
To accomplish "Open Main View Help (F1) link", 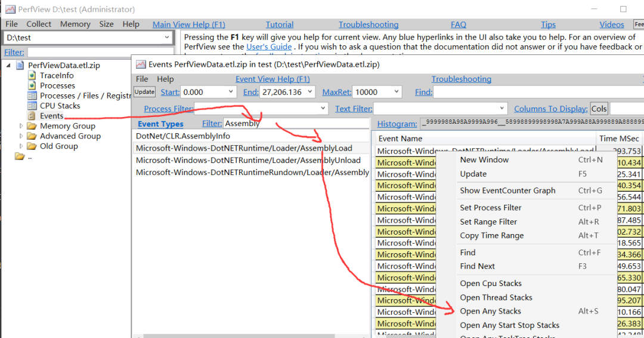I will point(189,24).
